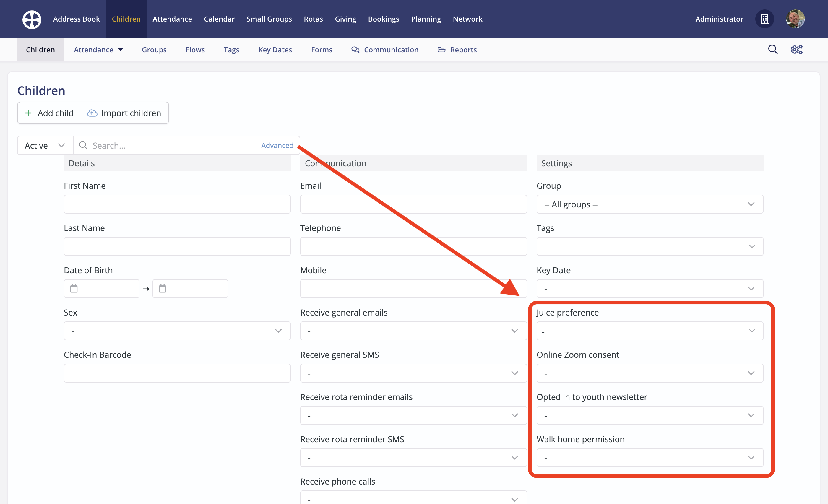This screenshot has height=504, width=828.
Task: Click the Add child button
Action: coord(49,113)
